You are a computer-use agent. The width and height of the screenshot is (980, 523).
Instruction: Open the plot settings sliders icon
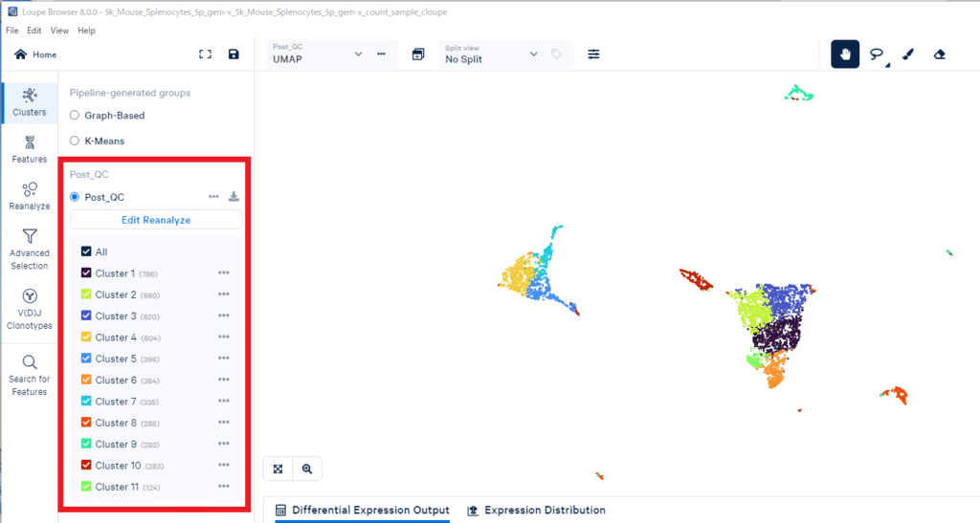593,54
